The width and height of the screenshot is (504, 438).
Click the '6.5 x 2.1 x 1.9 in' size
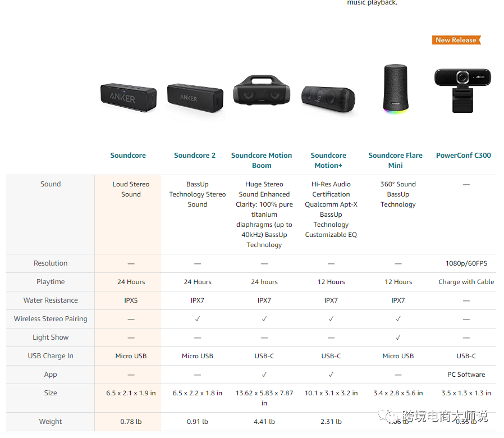click(x=131, y=393)
